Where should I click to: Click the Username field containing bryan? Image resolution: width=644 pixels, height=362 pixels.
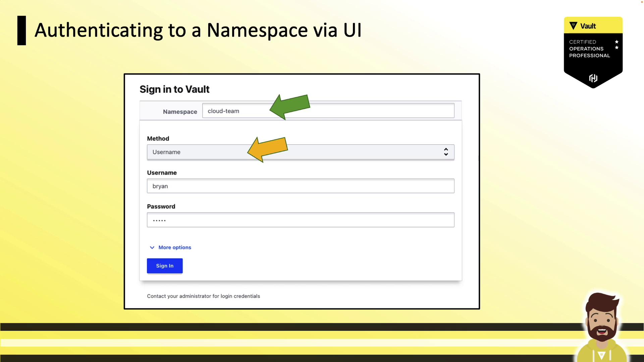pyautogui.click(x=300, y=186)
